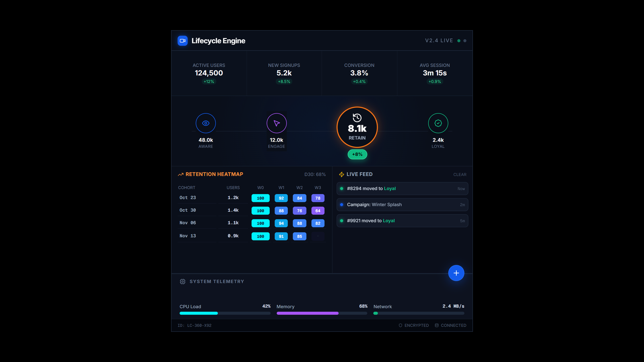The height and width of the screenshot is (362, 644).
Task: Open the D30: 68% retention summary
Action: 315,174
